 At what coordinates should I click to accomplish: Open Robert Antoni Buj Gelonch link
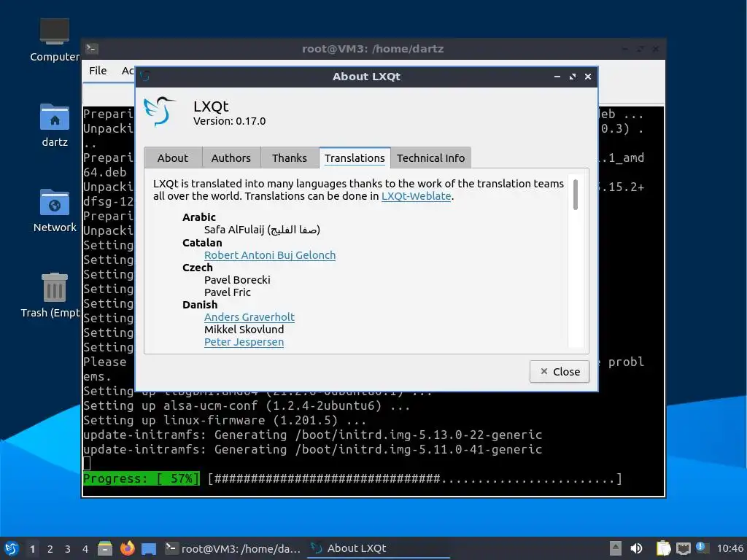coord(270,255)
